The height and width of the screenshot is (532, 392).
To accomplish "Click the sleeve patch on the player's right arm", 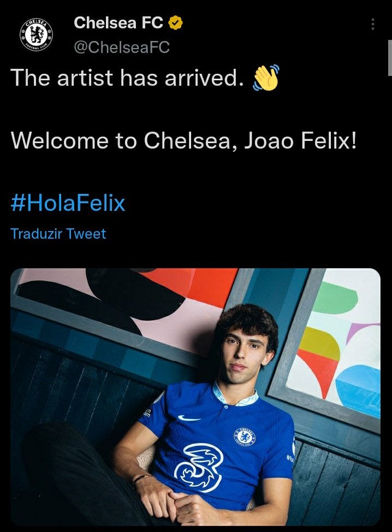I will 147,413.
